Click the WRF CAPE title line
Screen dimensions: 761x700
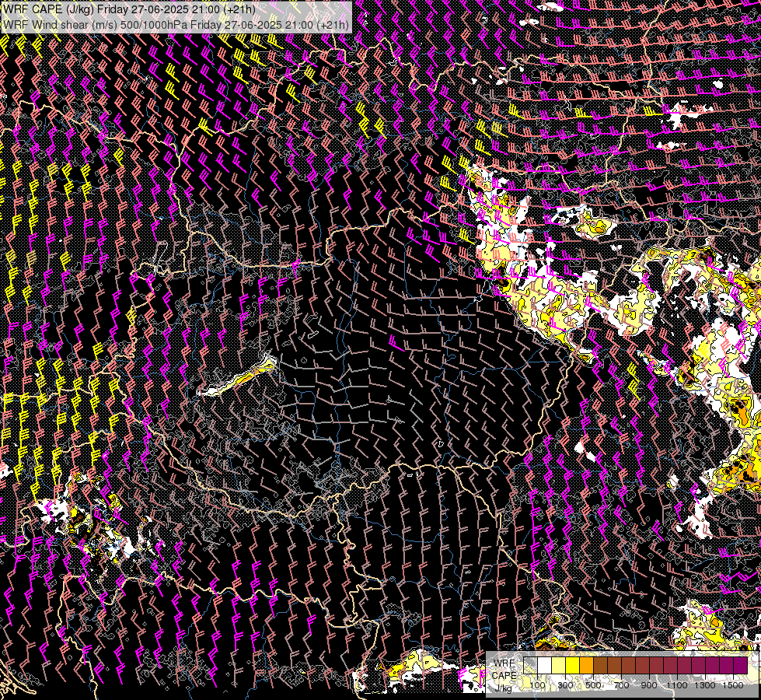click(128, 9)
